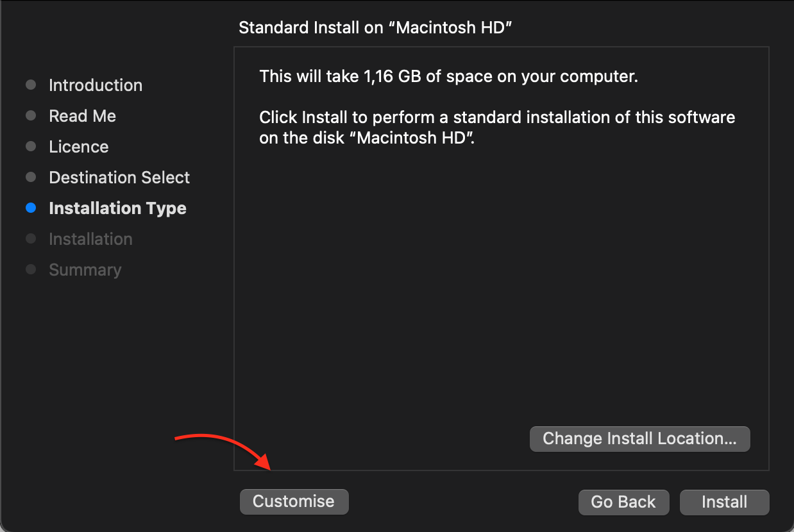The width and height of the screenshot is (794, 532).
Task: Click the bullet next to Read Me
Action: (x=31, y=116)
